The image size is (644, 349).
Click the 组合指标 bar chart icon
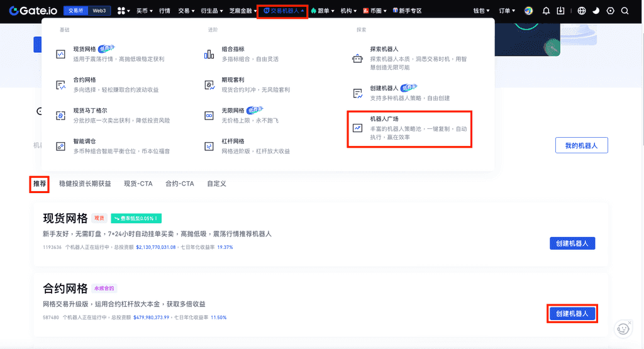(209, 54)
